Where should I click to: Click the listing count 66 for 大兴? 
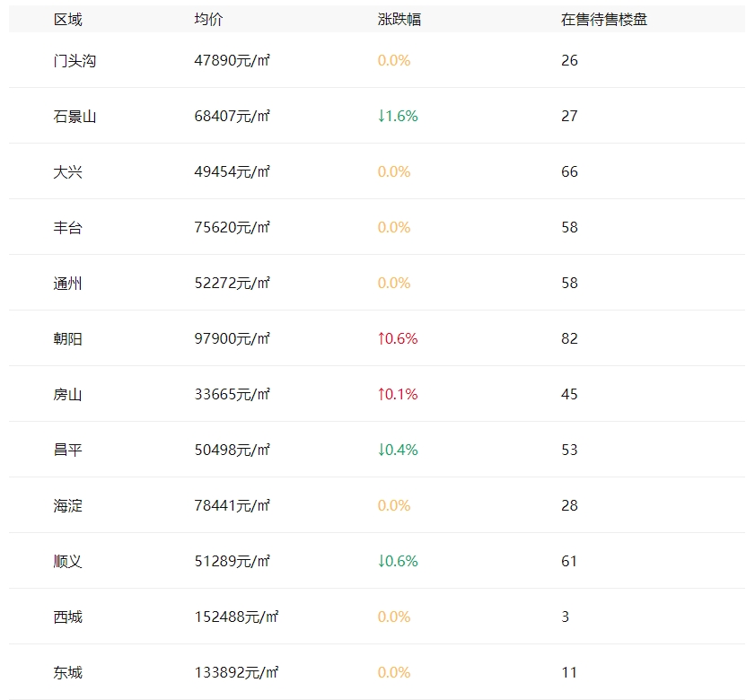(x=569, y=171)
